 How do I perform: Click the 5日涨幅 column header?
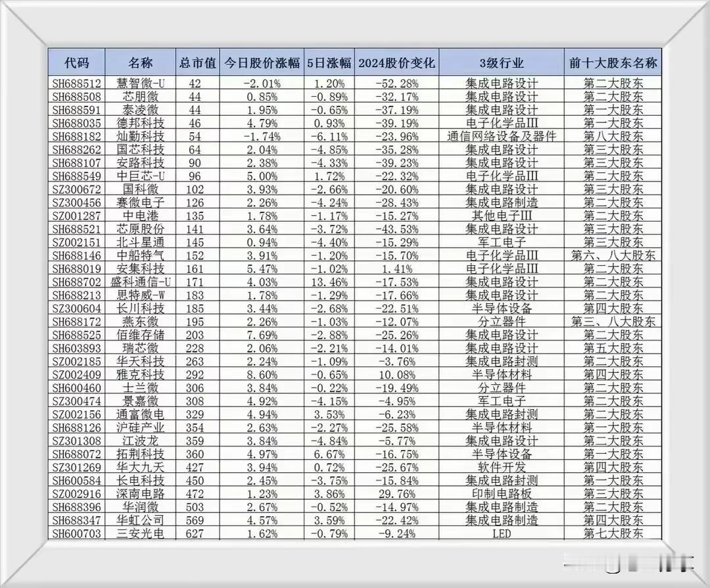329,62
